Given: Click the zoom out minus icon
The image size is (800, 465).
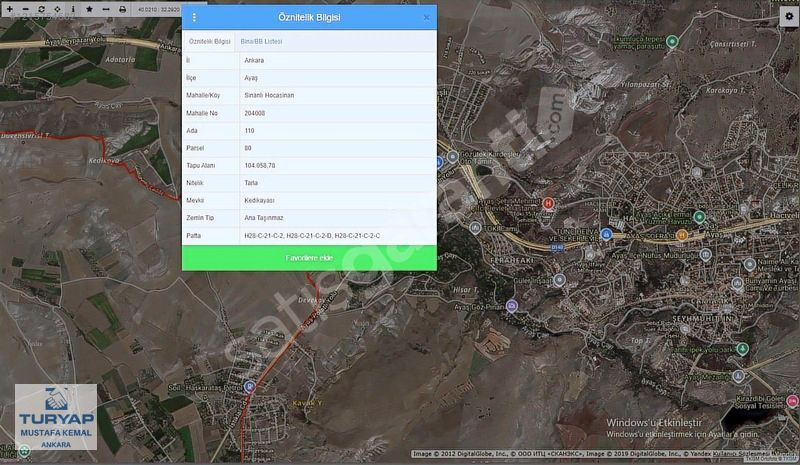Looking at the screenshot, I should [25, 9].
